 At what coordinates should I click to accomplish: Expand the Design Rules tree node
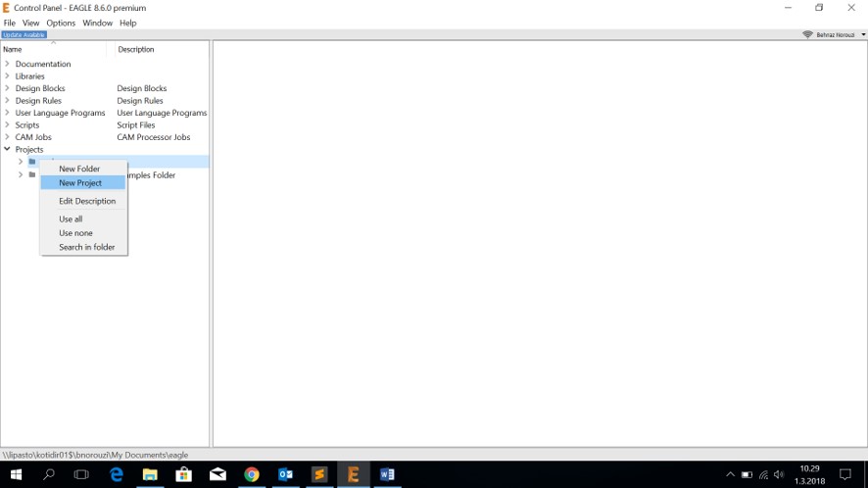(x=7, y=100)
